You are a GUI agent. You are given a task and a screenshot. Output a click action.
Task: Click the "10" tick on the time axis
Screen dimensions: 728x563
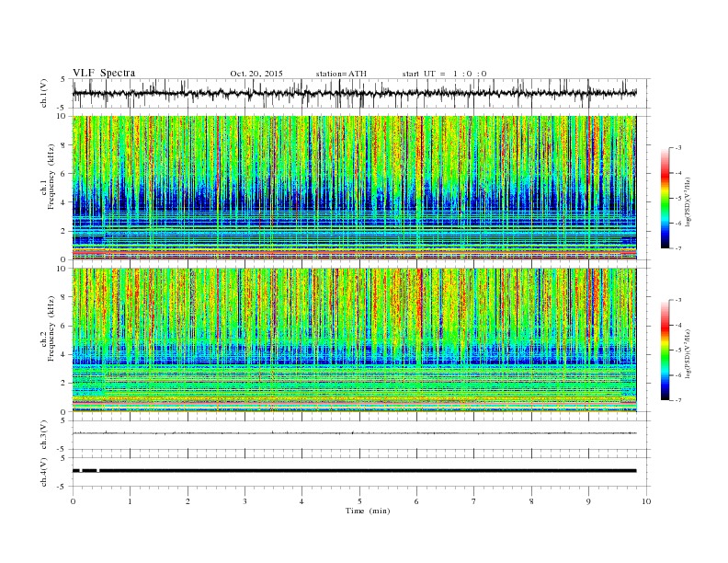pos(646,501)
